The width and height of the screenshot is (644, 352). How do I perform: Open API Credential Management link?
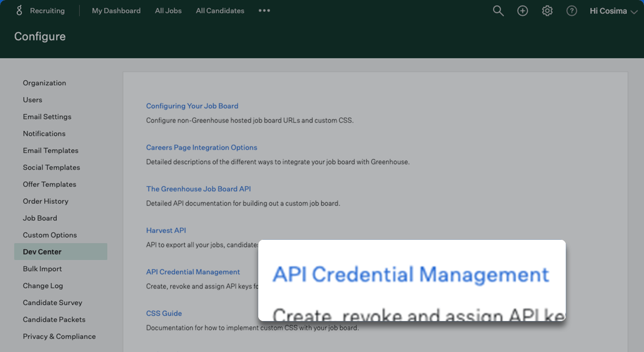pyautogui.click(x=193, y=272)
